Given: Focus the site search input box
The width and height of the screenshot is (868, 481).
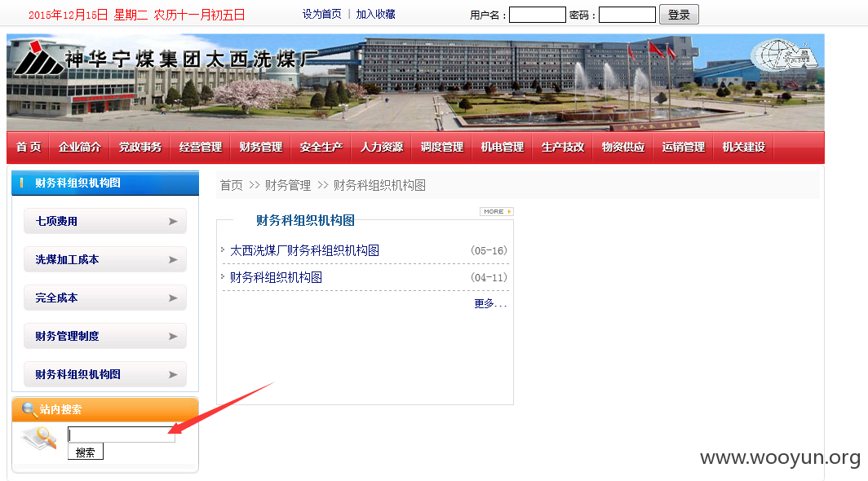Looking at the screenshot, I should 122,435.
